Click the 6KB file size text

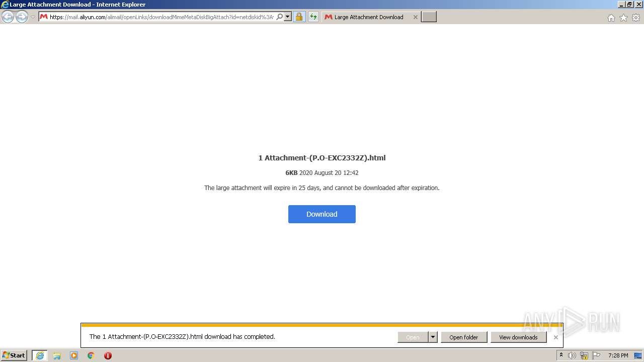pyautogui.click(x=291, y=173)
